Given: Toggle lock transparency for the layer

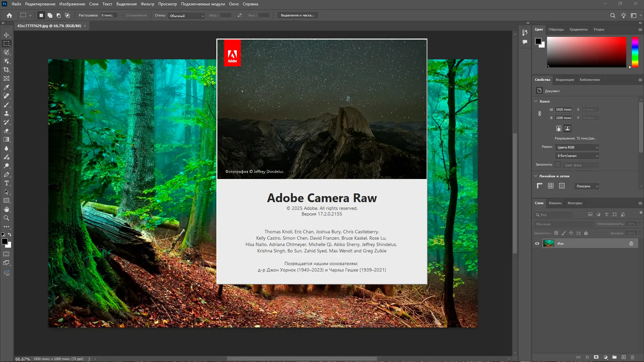Looking at the screenshot, I should (556, 233).
